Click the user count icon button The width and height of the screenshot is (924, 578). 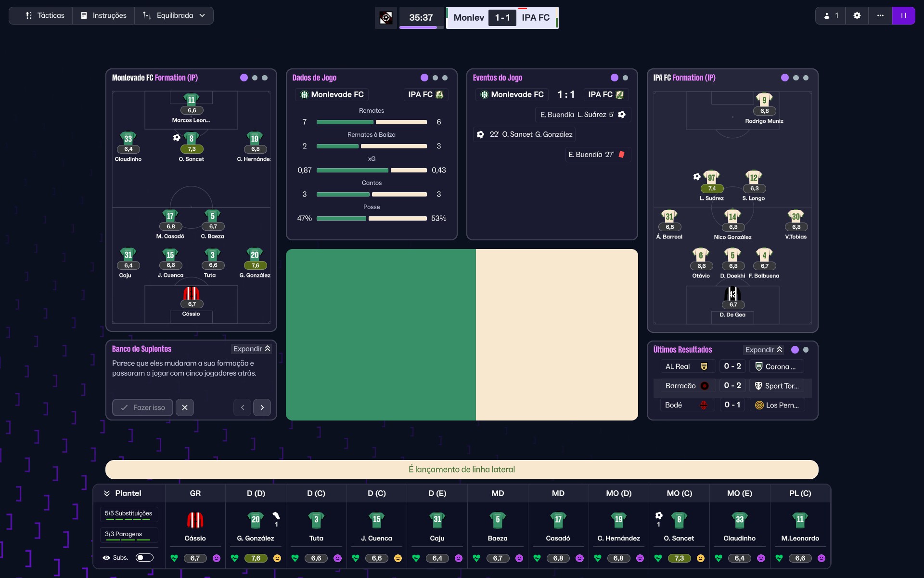coord(831,15)
